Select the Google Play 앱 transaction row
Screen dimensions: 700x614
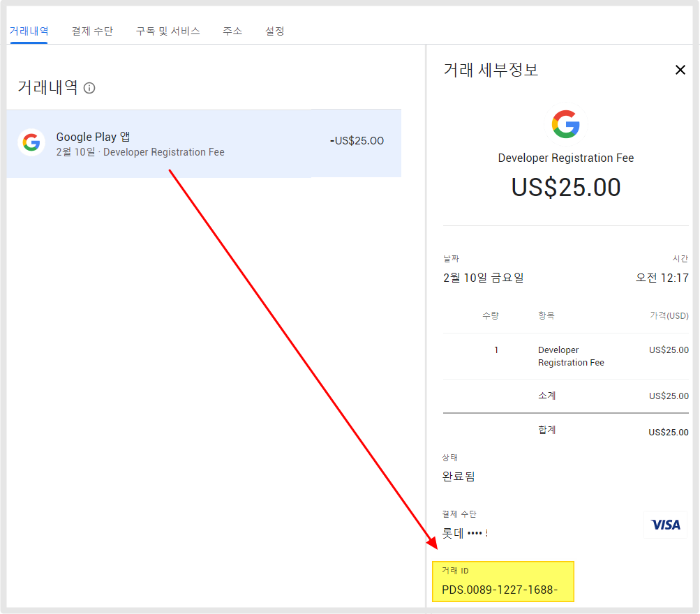pos(204,143)
